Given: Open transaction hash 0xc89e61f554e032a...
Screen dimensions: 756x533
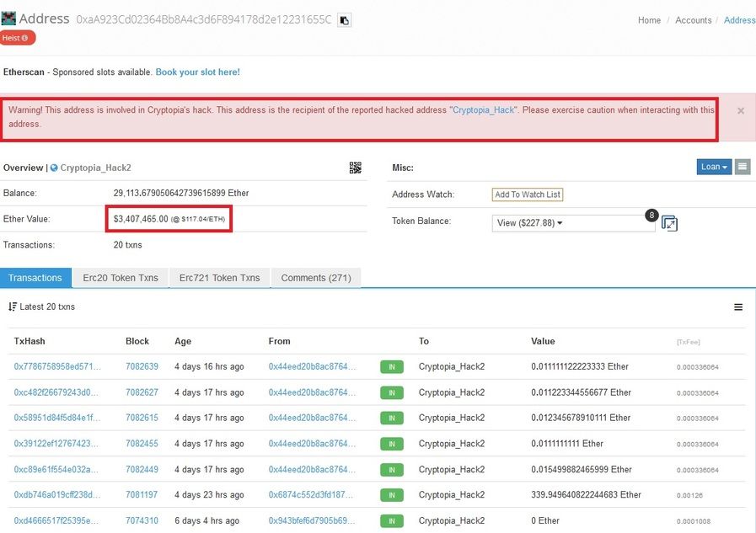Looking at the screenshot, I should [56, 470].
